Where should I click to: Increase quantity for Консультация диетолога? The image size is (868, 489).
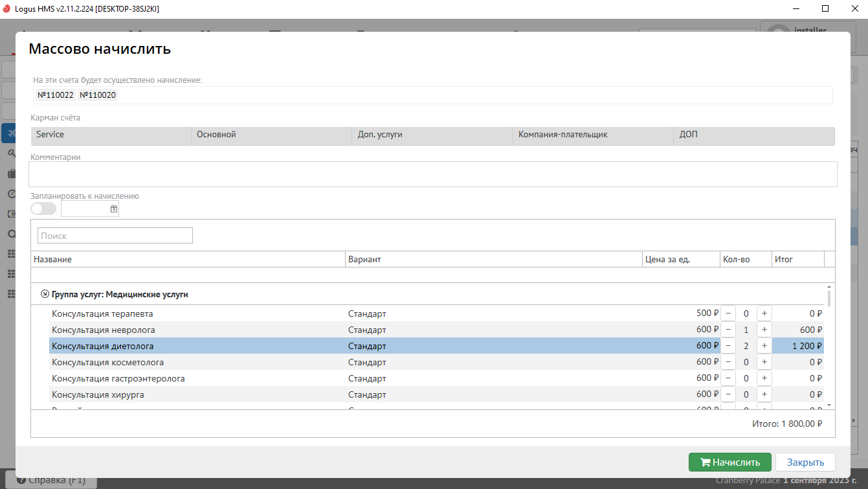tap(764, 346)
